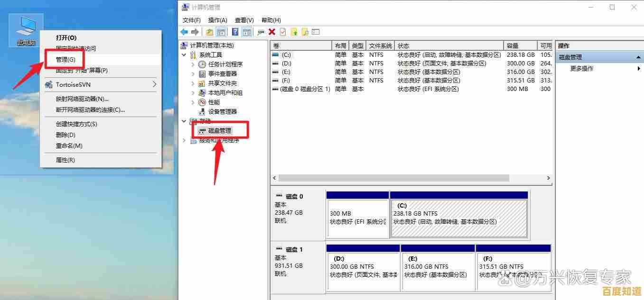Collapse the 系统工具 tree section
The width and height of the screenshot is (644, 300).
tap(184, 55)
